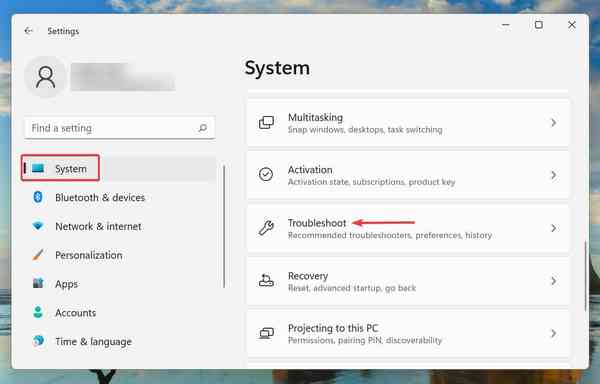Open Time & language settings

(93, 341)
